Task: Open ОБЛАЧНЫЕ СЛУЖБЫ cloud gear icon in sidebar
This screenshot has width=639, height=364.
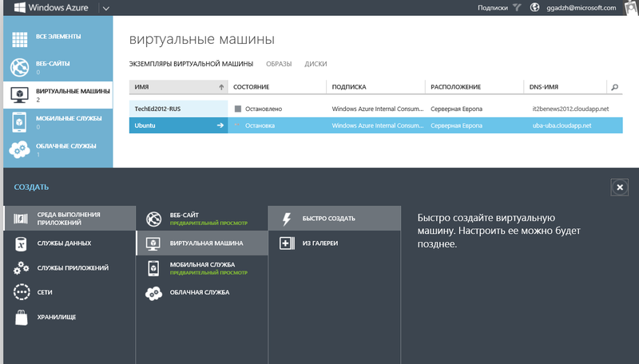Action: tap(19, 149)
